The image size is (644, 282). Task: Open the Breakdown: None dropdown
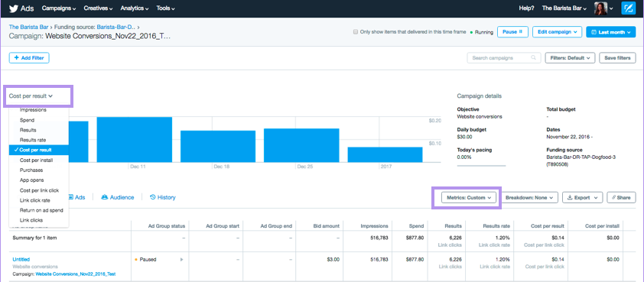(529, 197)
